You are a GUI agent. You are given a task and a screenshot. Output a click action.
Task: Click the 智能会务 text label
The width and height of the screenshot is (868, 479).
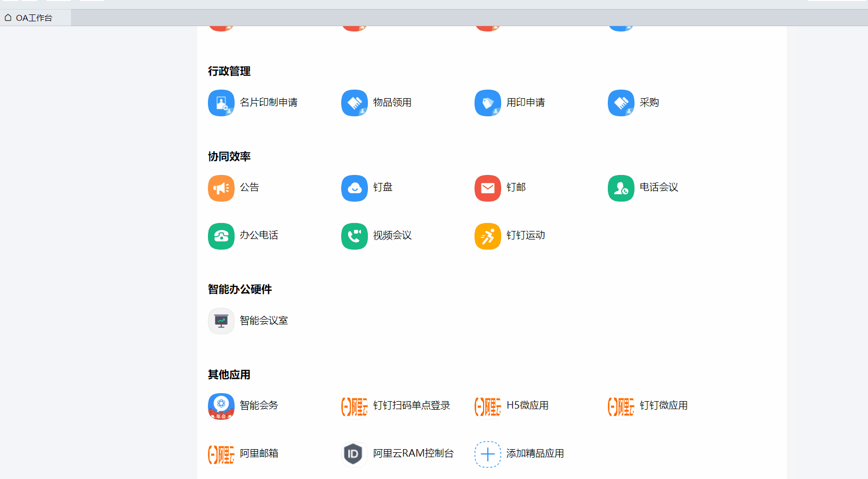[x=259, y=405]
